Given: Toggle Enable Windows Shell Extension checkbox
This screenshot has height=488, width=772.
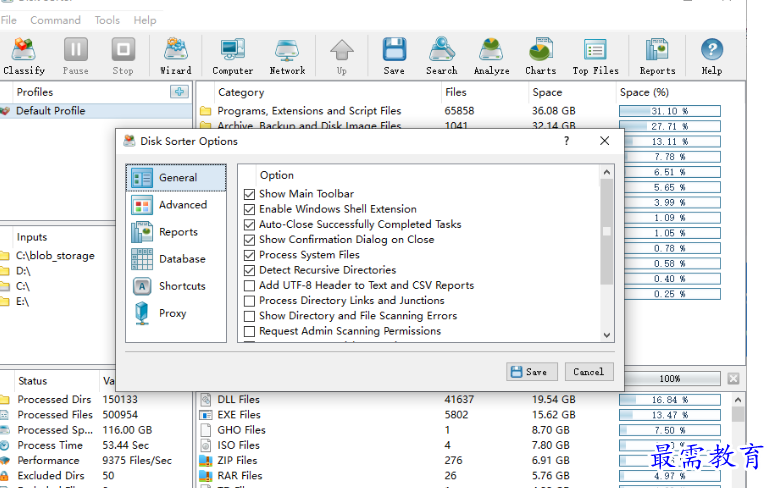Looking at the screenshot, I should [250, 209].
